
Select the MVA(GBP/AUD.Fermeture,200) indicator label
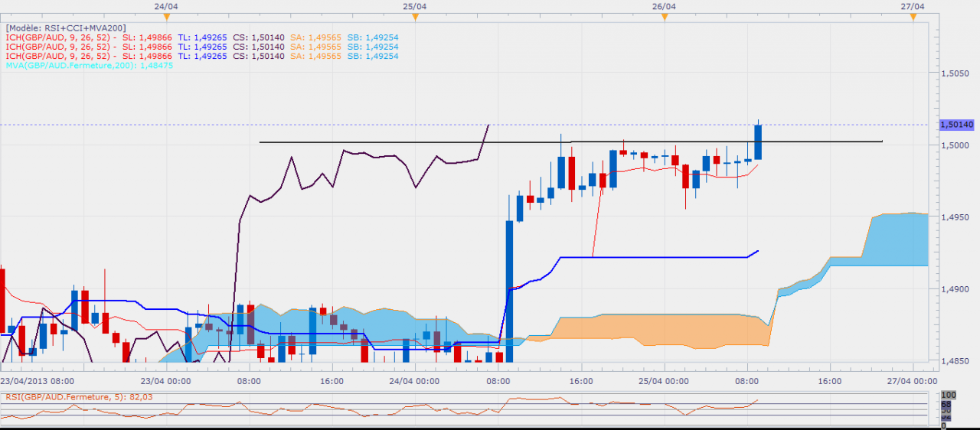point(89,66)
